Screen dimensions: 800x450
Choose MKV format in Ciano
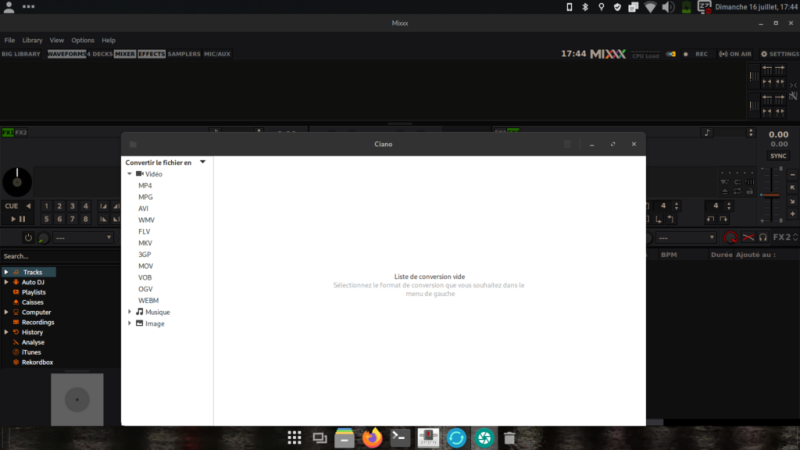(x=145, y=243)
